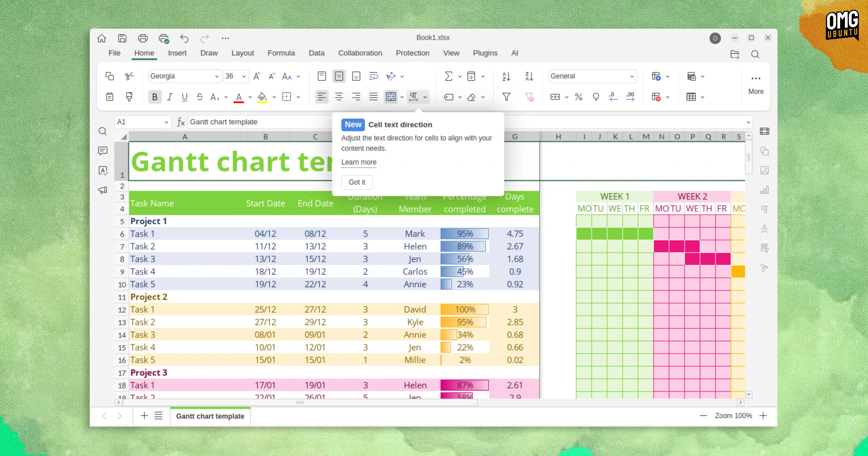The image size is (868, 456).
Task: Toggle Underline formatting button
Action: click(x=184, y=97)
